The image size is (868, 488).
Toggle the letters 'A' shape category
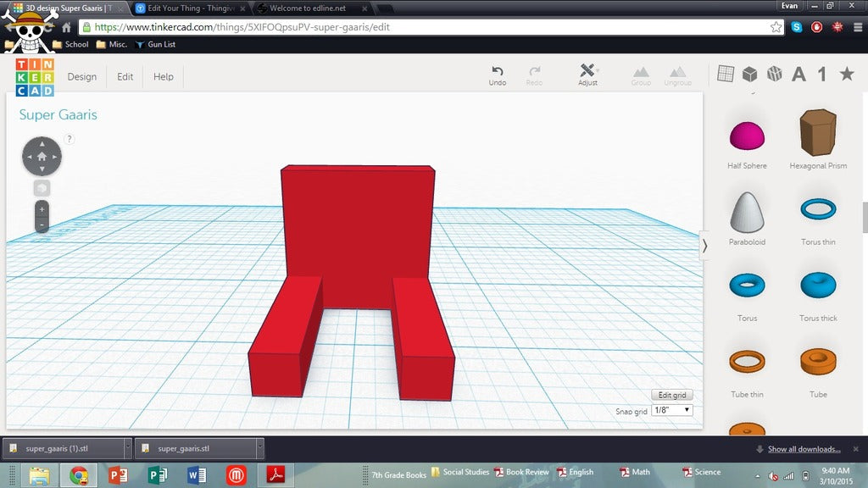click(x=798, y=75)
